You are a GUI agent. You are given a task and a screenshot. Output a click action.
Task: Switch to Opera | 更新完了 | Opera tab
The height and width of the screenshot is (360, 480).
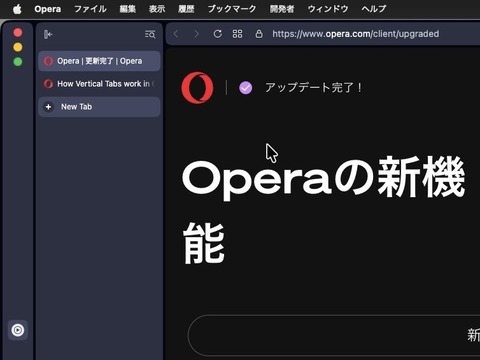pyautogui.click(x=99, y=61)
